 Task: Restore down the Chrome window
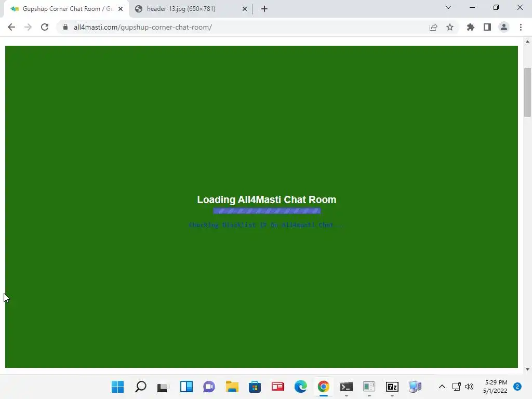pos(496,7)
